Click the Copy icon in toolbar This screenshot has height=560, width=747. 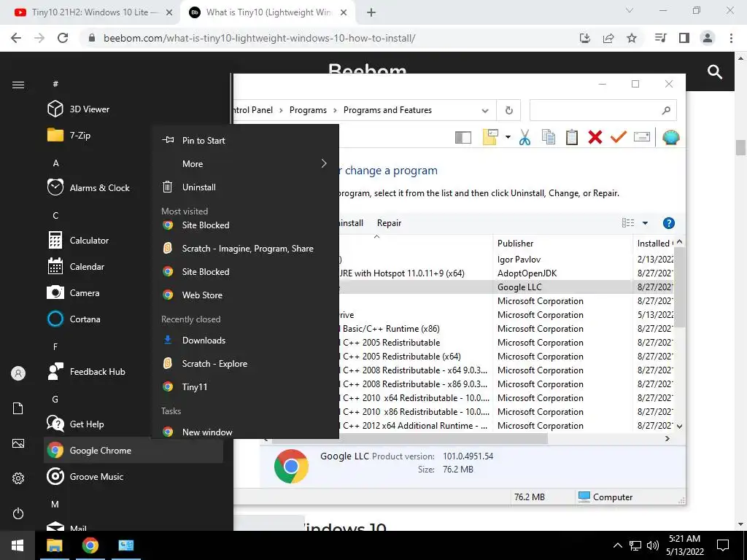549,137
